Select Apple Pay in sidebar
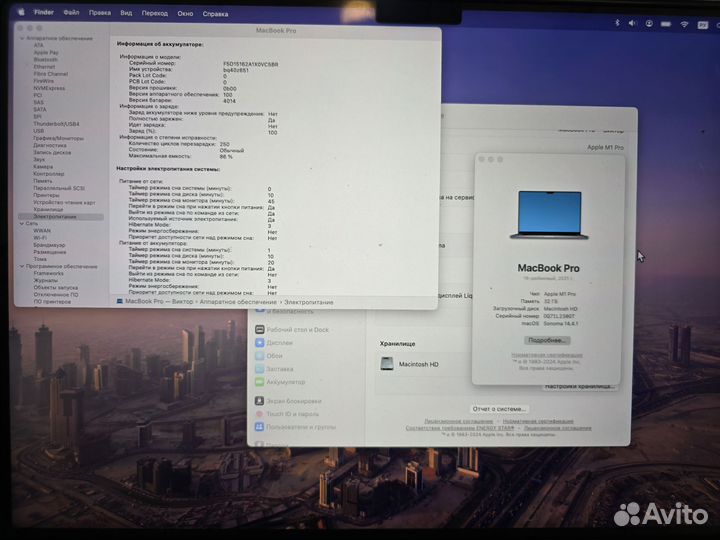The image size is (720, 540). click(x=46, y=52)
